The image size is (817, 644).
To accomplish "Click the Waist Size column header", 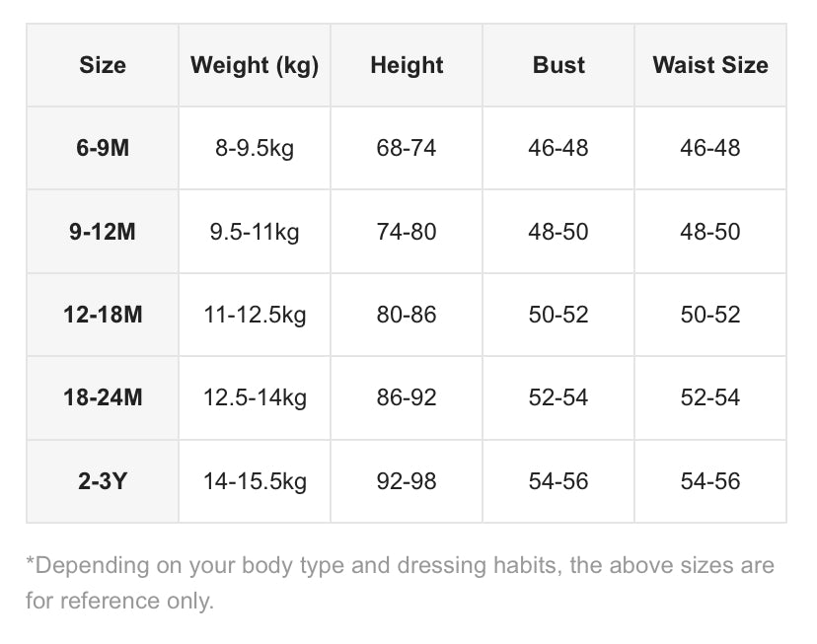I will (x=710, y=65).
